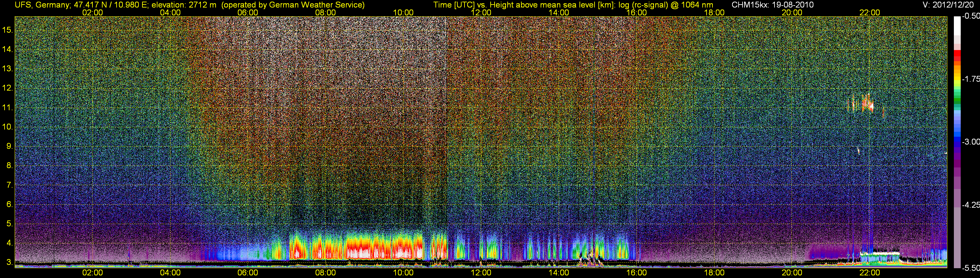Click the top time axis label '08:00'
The width and height of the screenshot is (980, 278).
coord(326,12)
